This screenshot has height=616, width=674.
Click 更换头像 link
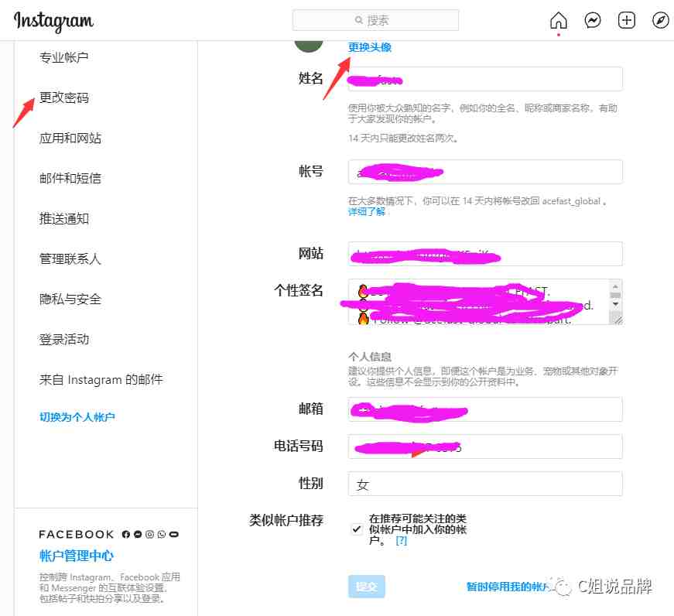(x=370, y=47)
